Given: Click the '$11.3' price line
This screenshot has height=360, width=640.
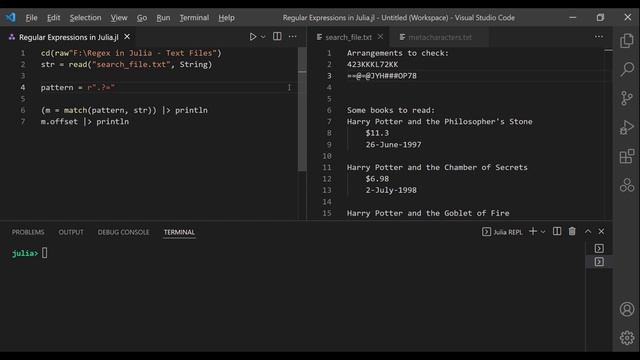Looking at the screenshot, I should pyautogui.click(x=377, y=133).
